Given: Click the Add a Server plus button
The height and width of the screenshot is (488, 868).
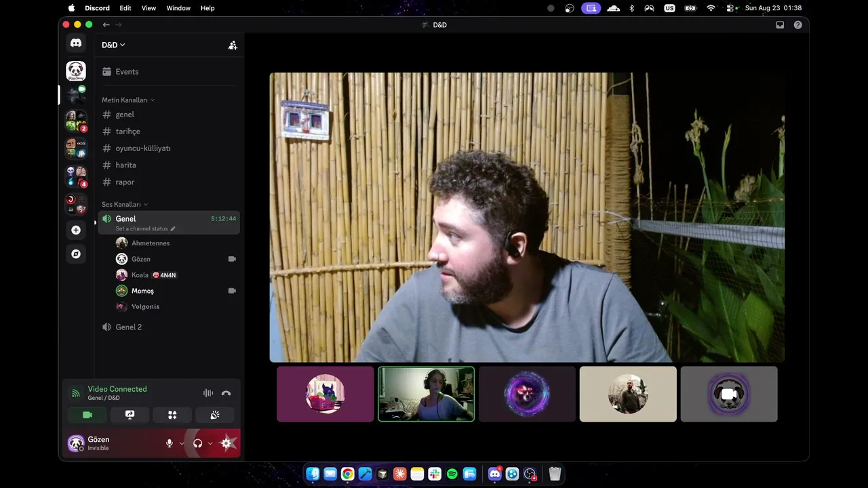Looking at the screenshot, I should click(76, 230).
